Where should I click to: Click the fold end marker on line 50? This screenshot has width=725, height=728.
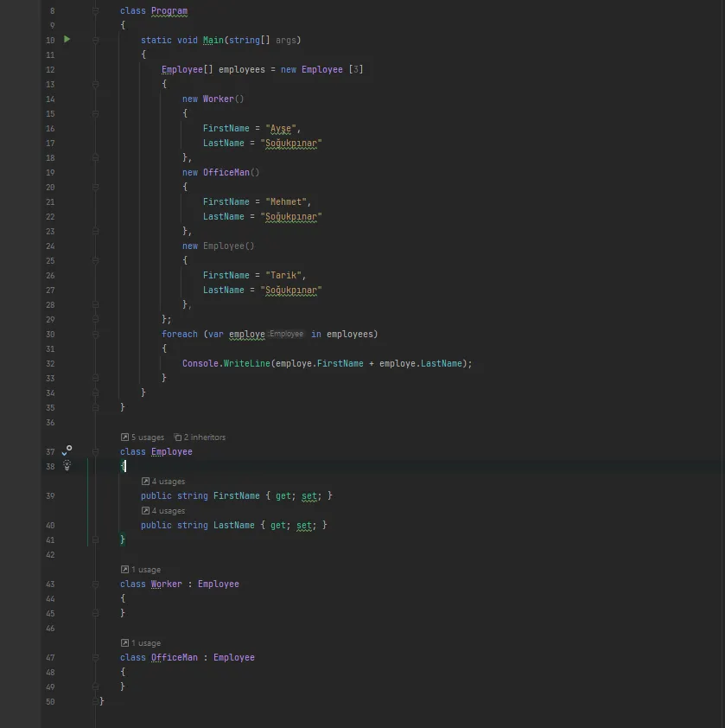(95, 701)
